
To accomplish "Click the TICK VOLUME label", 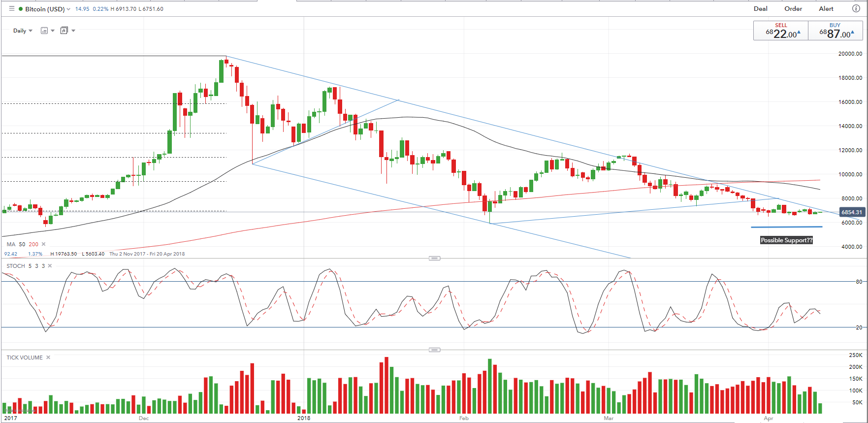I will 25,358.
